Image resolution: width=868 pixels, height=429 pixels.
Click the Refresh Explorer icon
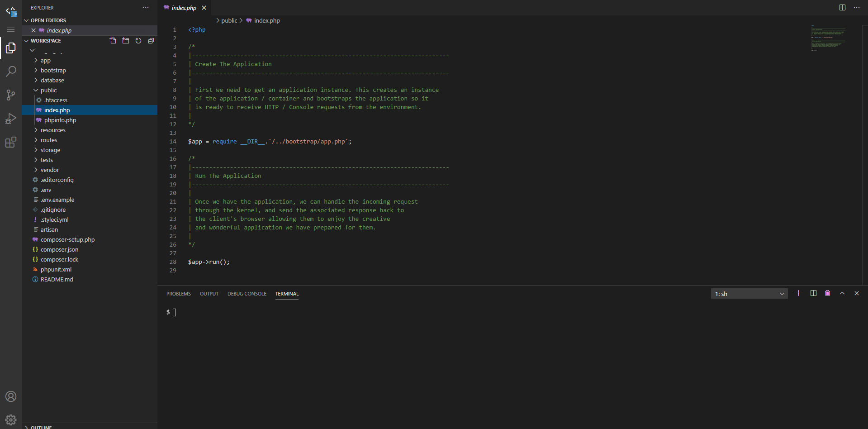click(x=138, y=41)
